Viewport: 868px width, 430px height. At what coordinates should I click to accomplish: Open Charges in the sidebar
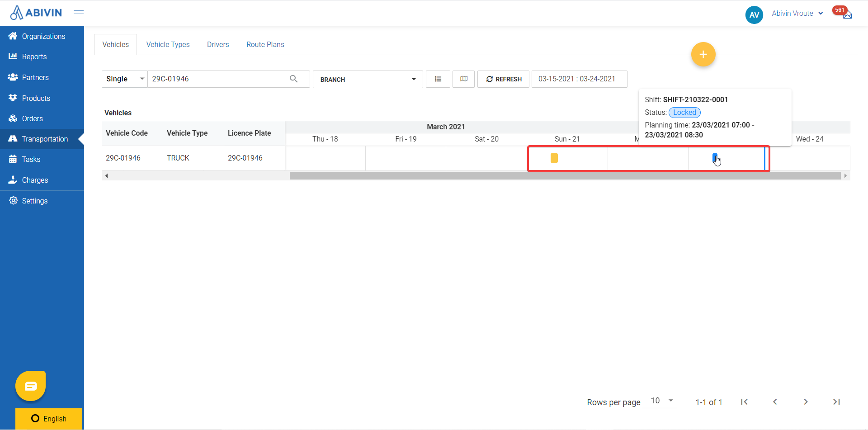42,180
